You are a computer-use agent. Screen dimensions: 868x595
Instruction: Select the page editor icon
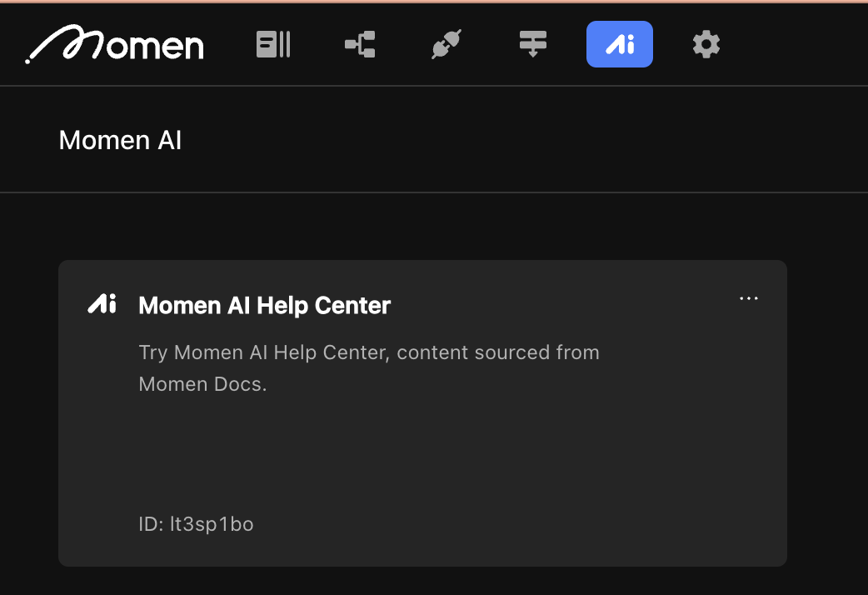tap(272, 43)
